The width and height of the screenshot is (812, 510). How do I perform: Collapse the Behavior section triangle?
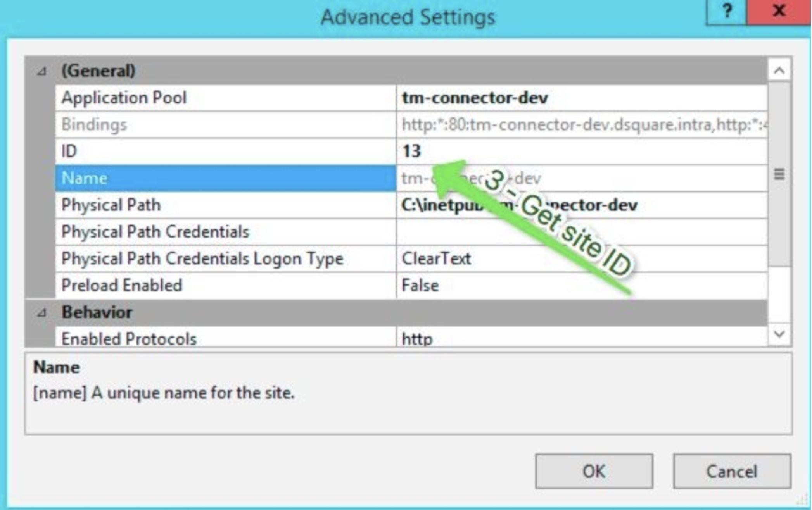(x=41, y=313)
